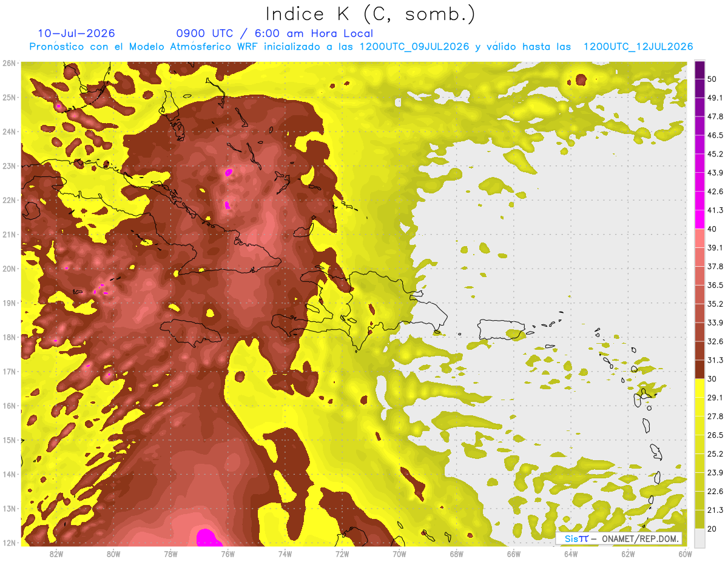The height and width of the screenshot is (562, 728).
Task: Select bright yellow legend swatch between 29.1 and 30
Action: (x=699, y=388)
